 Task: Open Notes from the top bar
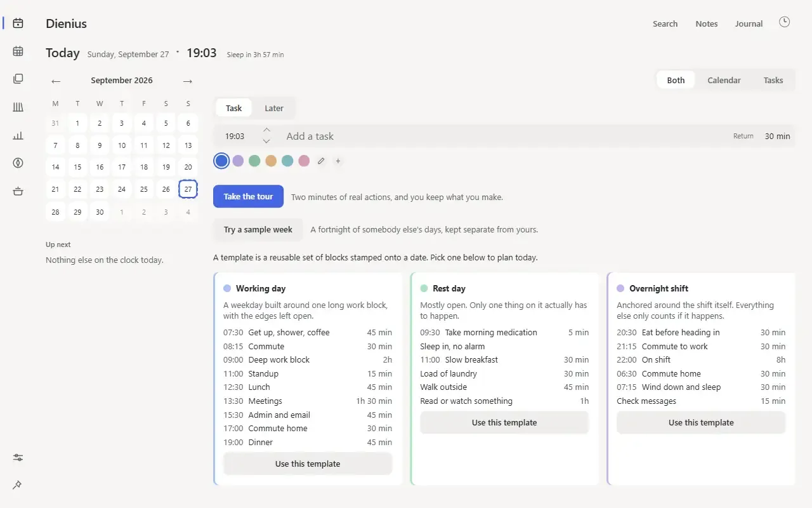coord(707,23)
